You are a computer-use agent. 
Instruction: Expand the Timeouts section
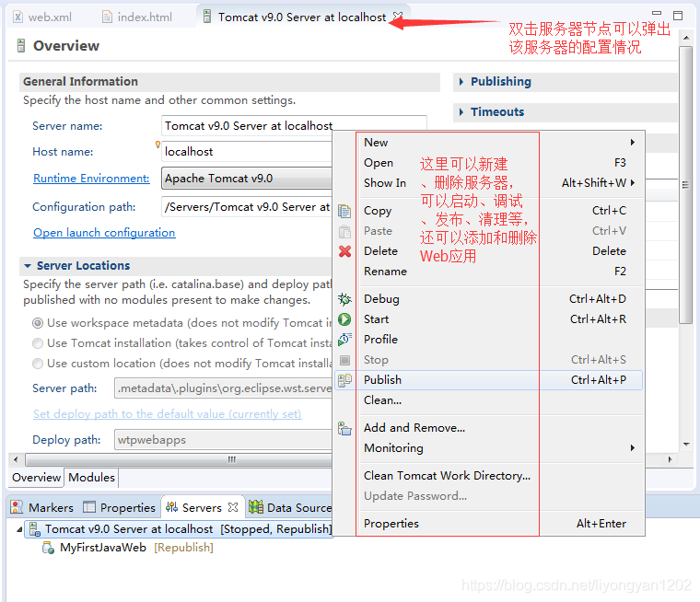coord(461,112)
